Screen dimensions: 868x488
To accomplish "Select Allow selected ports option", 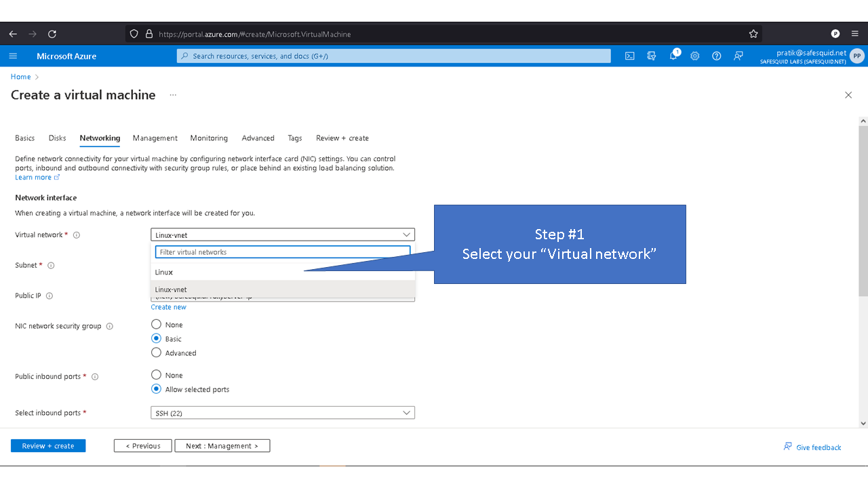I will 157,389.
